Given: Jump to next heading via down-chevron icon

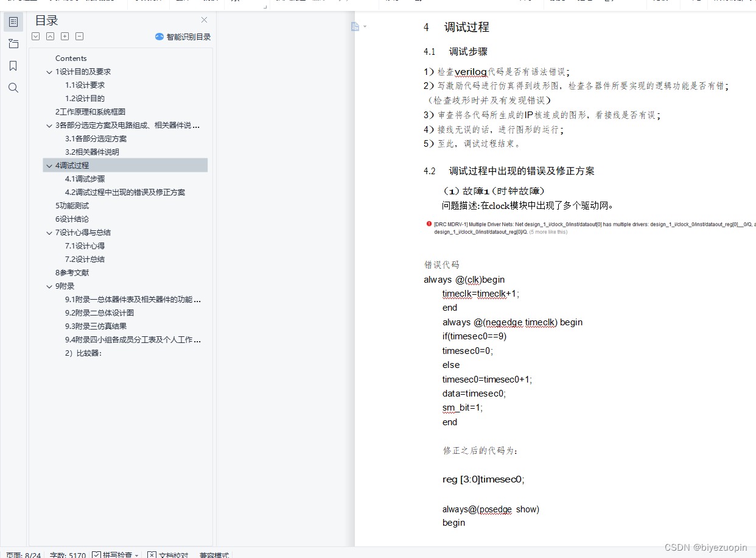Looking at the screenshot, I should 35,36.
